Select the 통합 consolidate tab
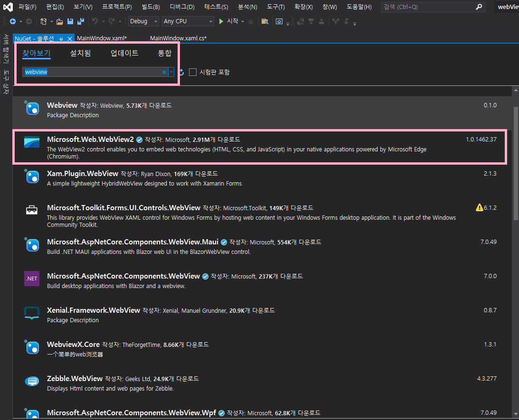 (164, 53)
